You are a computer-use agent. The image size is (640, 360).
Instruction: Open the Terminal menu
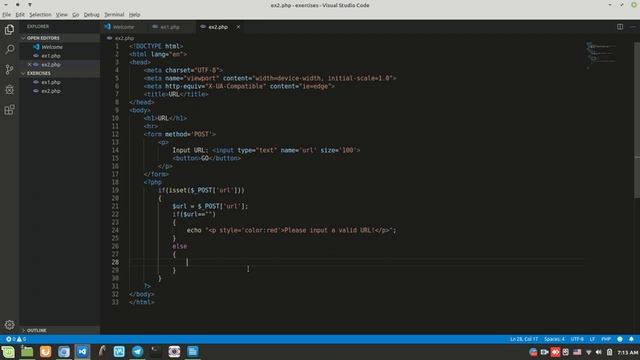click(114, 15)
